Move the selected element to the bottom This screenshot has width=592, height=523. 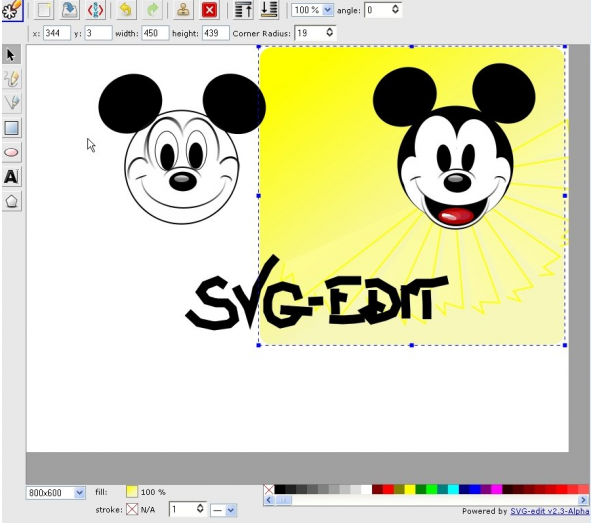click(269, 10)
